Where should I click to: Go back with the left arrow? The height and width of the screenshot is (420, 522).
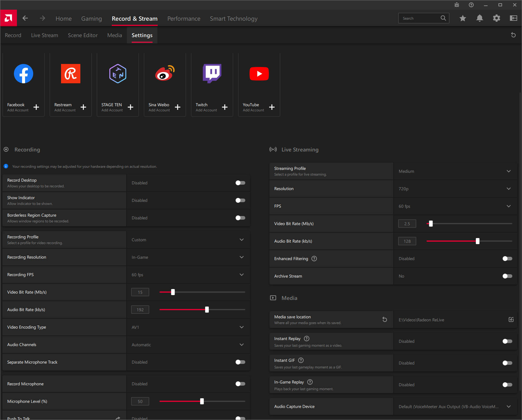point(25,18)
